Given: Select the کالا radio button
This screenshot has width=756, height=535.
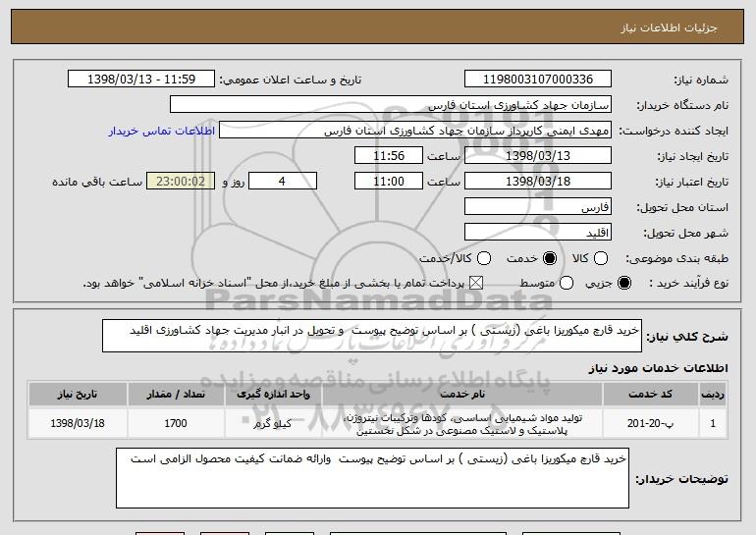Looking at the screenshot, I should tap(601, 258).
